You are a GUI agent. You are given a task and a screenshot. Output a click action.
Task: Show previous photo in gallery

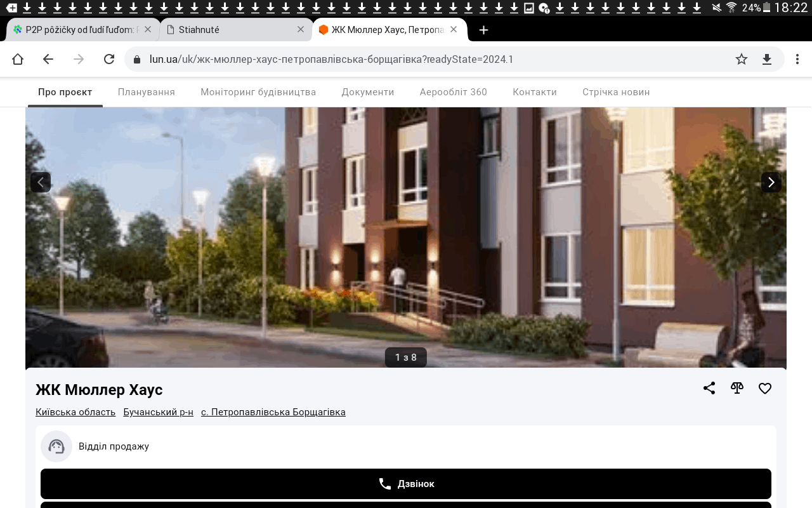pyautogui.click(x=41, y=182)
